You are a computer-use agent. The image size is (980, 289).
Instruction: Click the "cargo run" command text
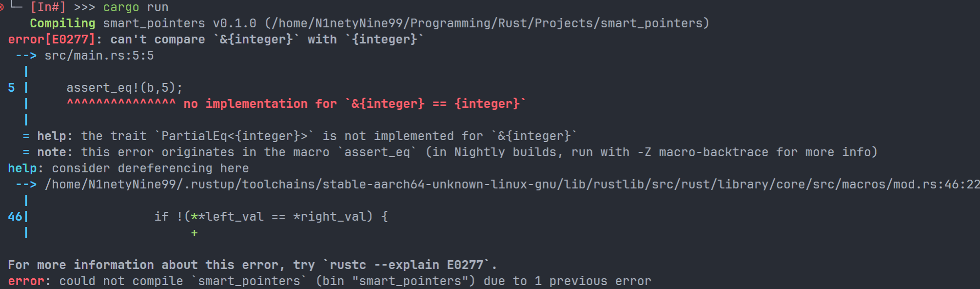pos(136,8)
